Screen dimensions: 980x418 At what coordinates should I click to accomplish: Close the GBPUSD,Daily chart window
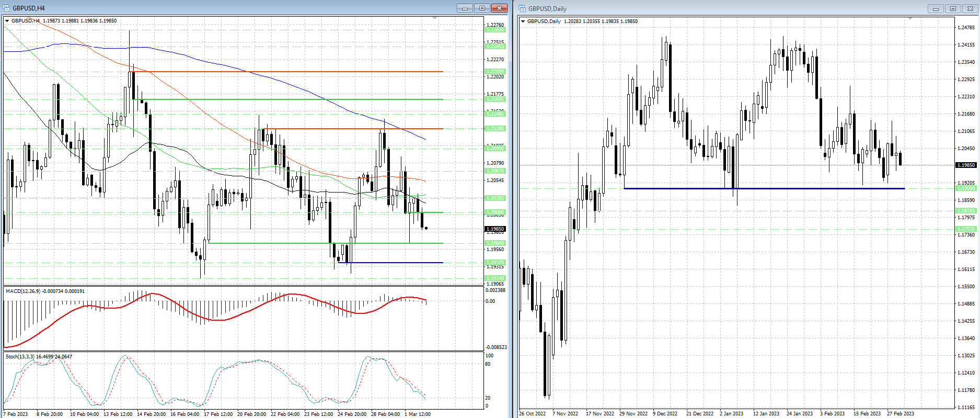click(x=970, y=8)
